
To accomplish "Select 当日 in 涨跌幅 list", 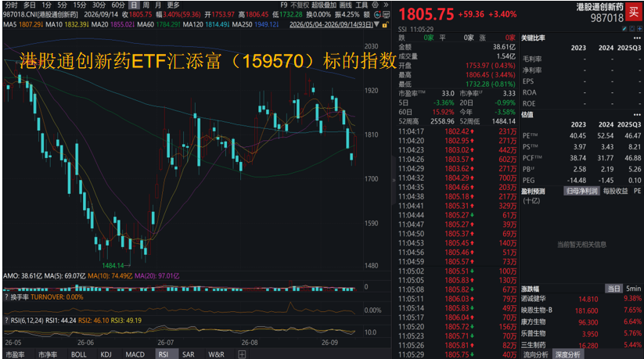I will 613,289.
